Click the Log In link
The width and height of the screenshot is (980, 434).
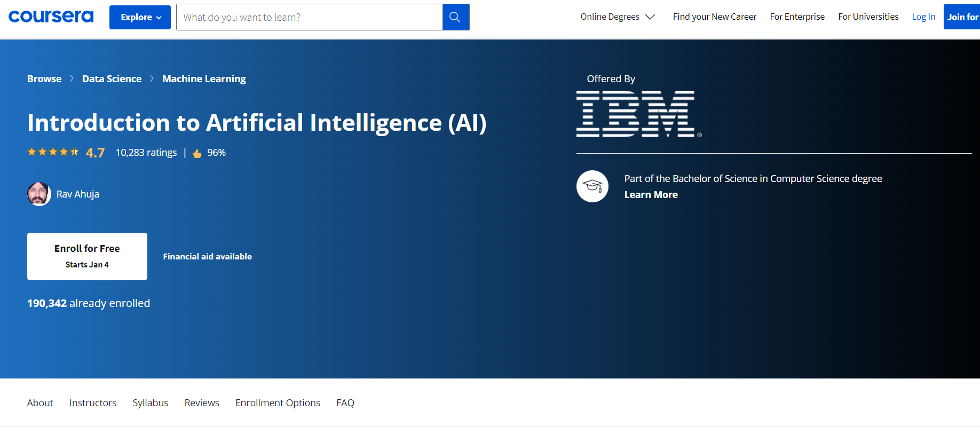click(923, 17)
